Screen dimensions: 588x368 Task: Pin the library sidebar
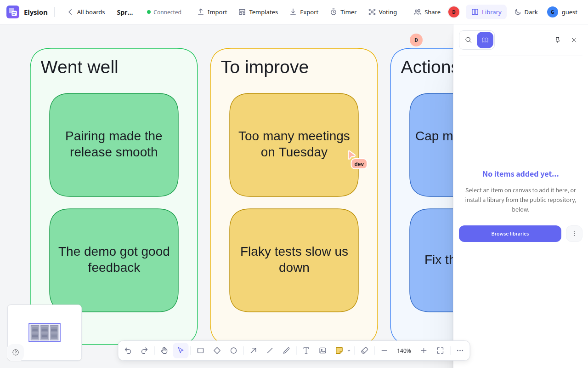point(558,40)
